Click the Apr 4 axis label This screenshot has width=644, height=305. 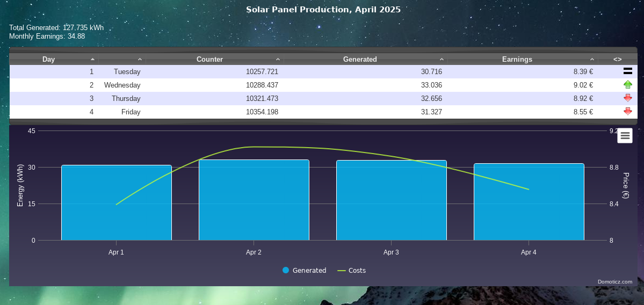pyautogui.click(x=529, y=252)
